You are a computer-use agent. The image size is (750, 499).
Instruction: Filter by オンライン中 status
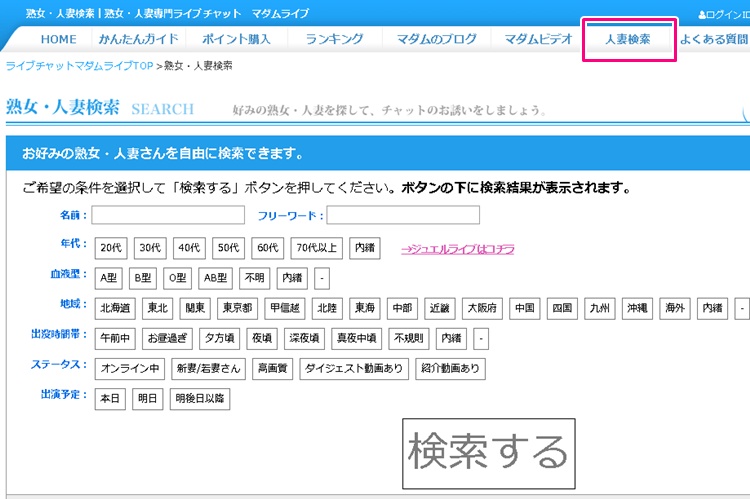(x=130, y=368)
